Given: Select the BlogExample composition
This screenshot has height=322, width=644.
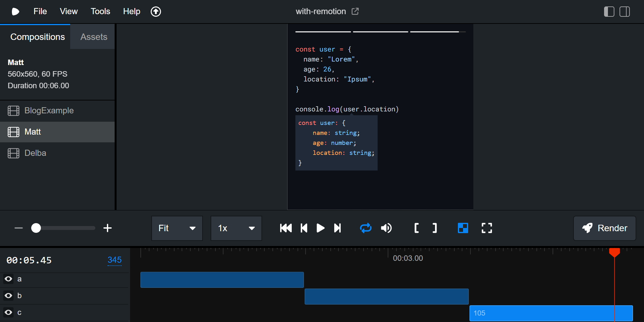Looking at the screenshot, I should click(x=49, y=110).
